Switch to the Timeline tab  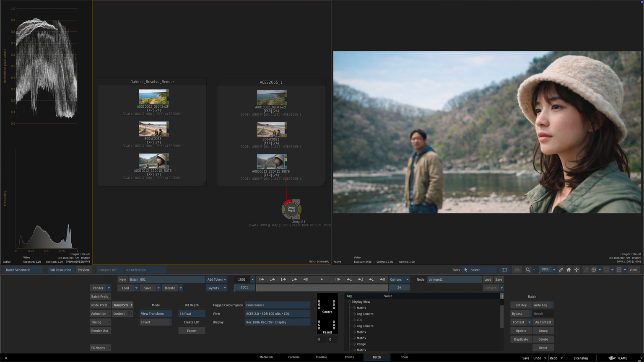[x=321, y=357]
